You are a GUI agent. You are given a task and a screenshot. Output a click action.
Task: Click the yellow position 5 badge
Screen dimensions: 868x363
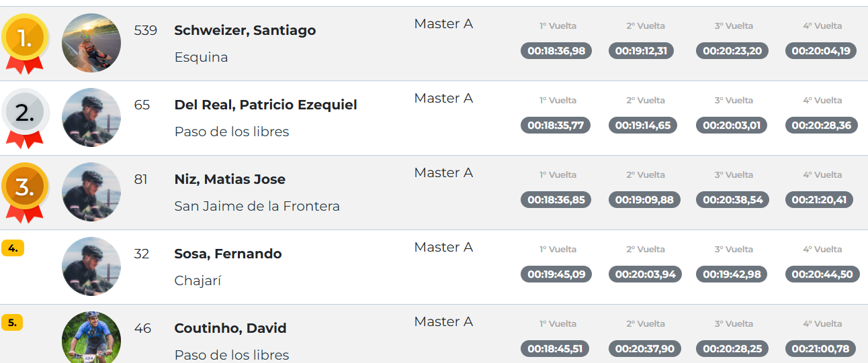point(12,323)
